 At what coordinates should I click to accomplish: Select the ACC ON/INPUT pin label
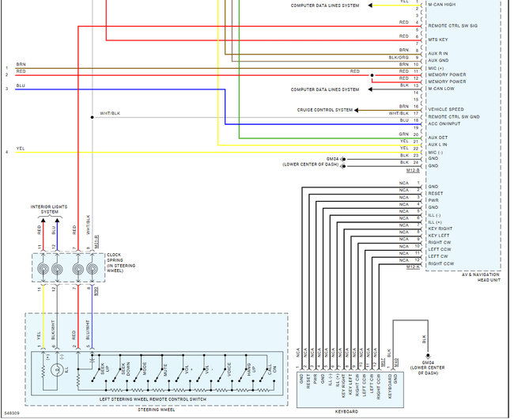444,123
